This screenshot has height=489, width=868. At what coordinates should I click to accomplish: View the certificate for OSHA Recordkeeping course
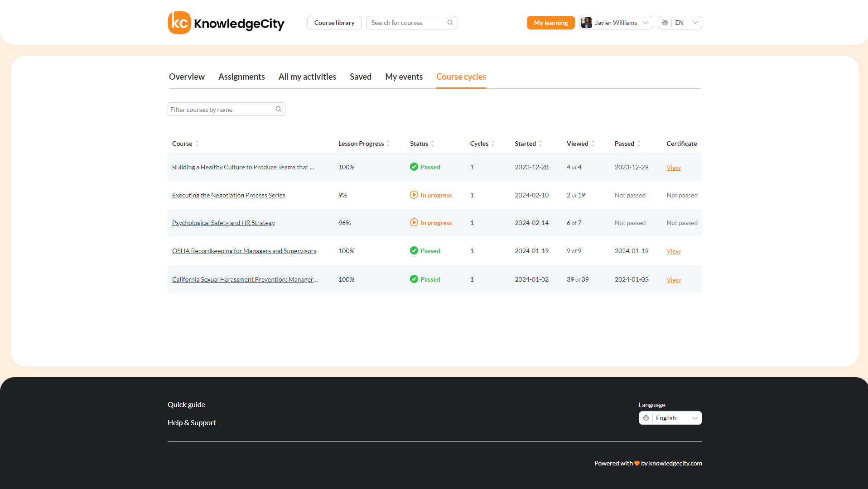point(673,251)
